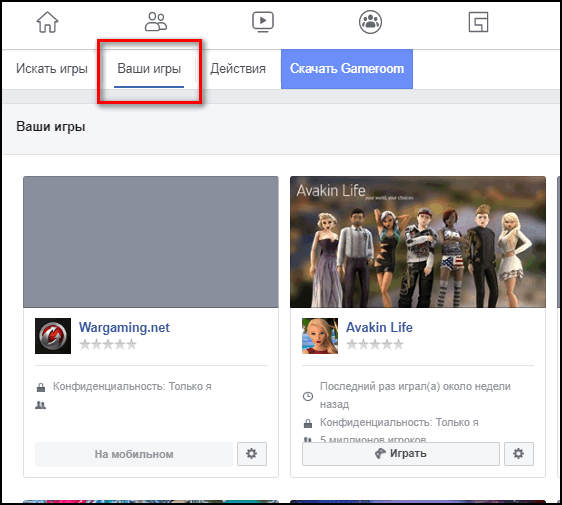Open the Gaming icon in top bar
The height and width of the screenshot is (505, 562).
click(x=478, y=22)
